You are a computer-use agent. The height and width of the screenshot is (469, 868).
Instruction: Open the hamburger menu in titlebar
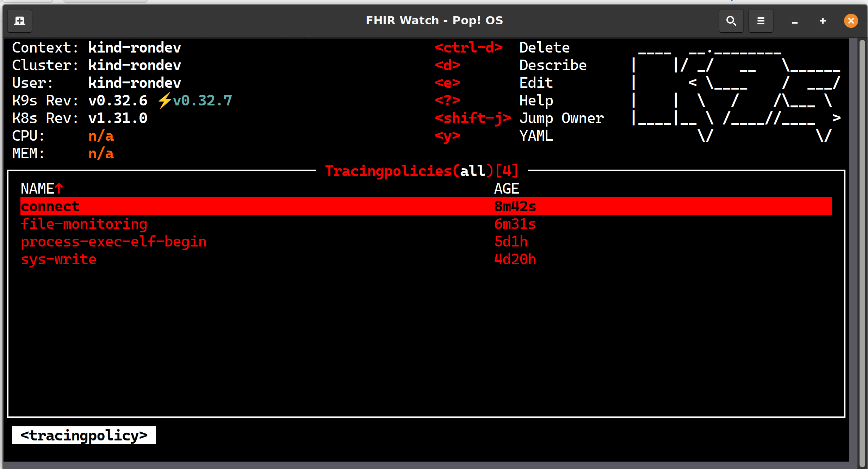(761, 21)
